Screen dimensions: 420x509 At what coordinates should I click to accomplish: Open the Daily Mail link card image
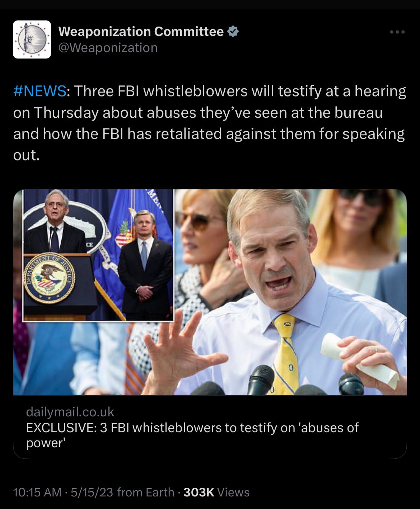210,292
